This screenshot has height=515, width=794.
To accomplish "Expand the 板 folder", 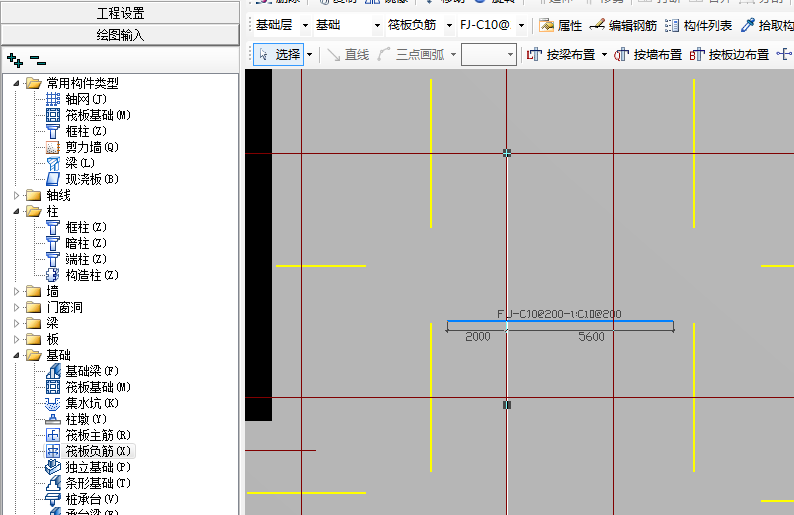I will point(16,339).
